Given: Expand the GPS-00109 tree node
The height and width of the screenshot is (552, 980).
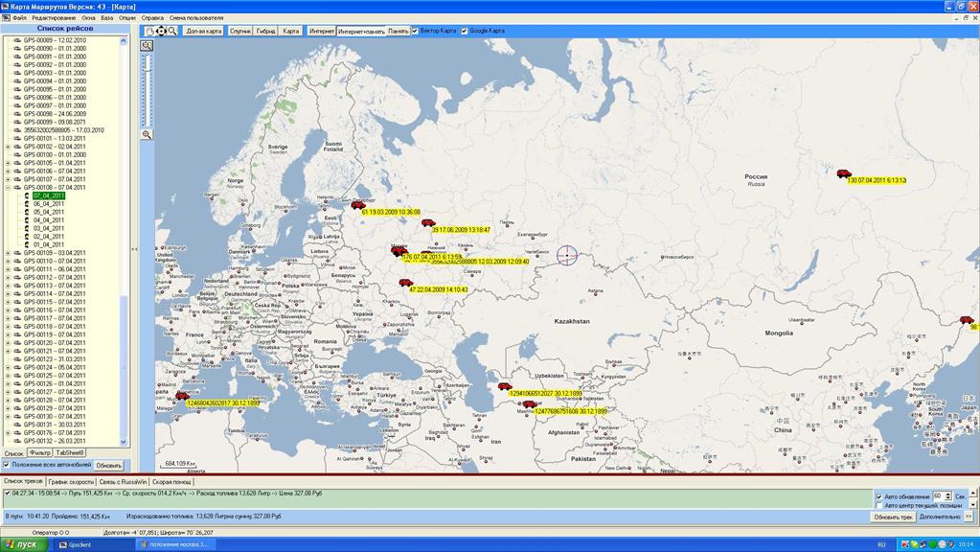Looking at the screenshot, I should coord(8,253).
